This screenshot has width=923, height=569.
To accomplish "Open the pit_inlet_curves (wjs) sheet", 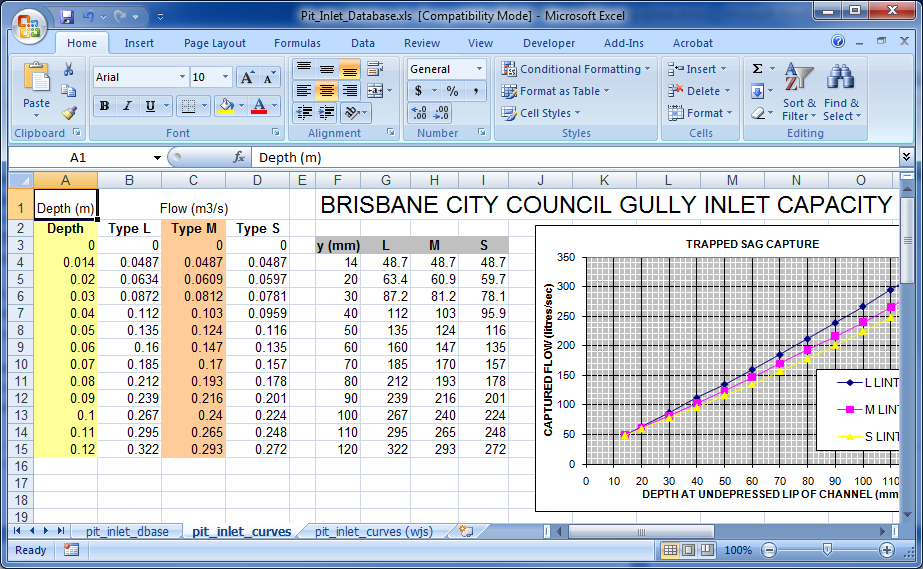I will (x=373, y=531).
